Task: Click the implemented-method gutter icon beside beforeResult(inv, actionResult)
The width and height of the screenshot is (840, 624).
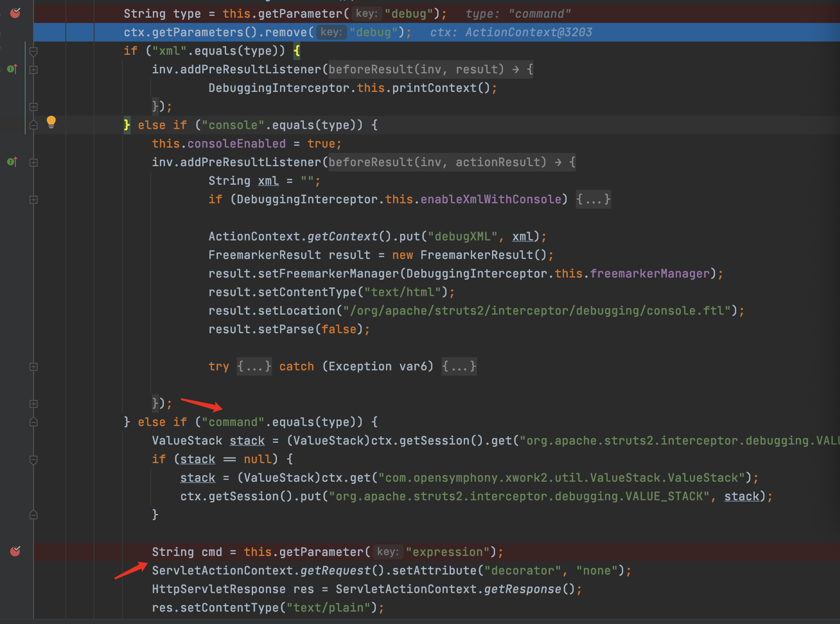Action: 12,162
